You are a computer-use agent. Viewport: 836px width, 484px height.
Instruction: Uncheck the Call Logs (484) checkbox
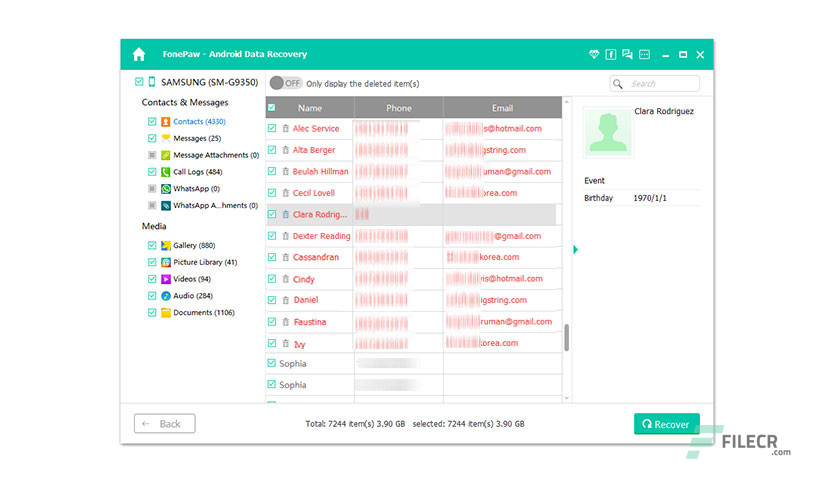[x=152, y=172]
